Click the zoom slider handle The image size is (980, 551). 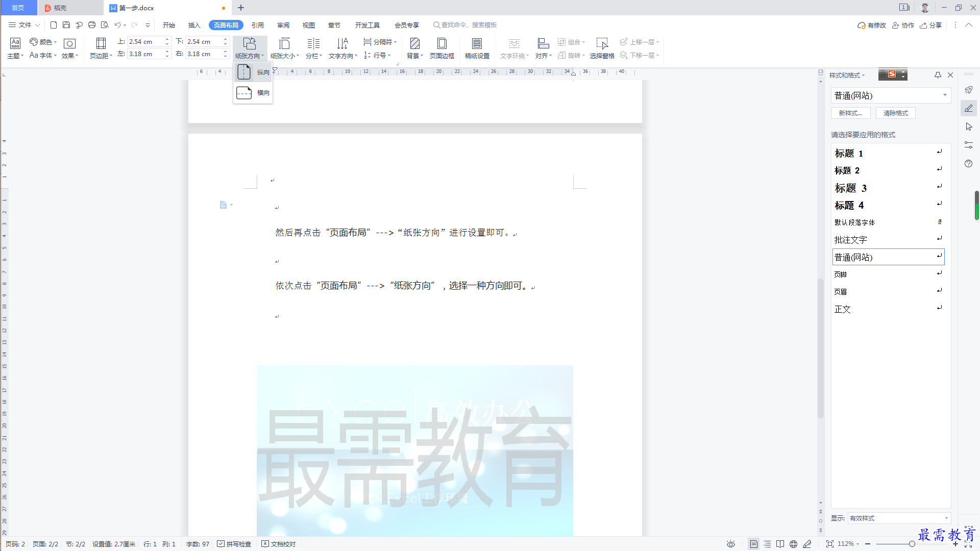click(x=912, y=544)
